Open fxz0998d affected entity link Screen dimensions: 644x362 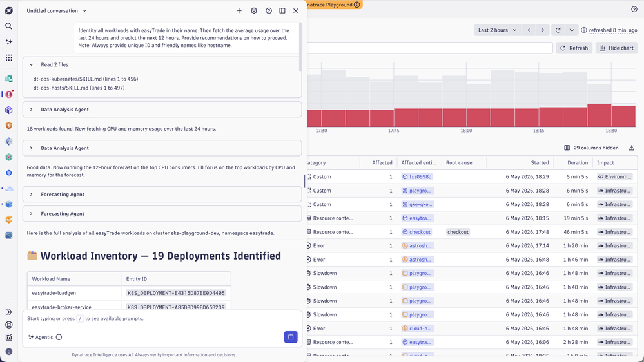417,177
